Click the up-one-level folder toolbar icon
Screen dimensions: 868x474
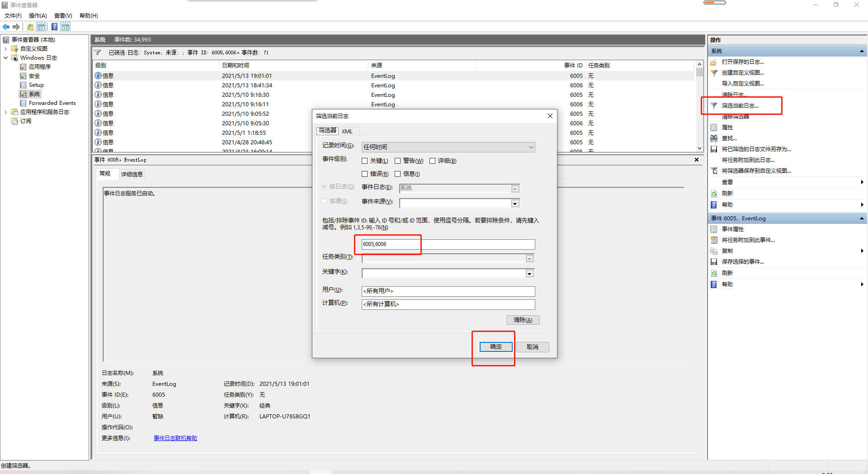pos(30,27)
